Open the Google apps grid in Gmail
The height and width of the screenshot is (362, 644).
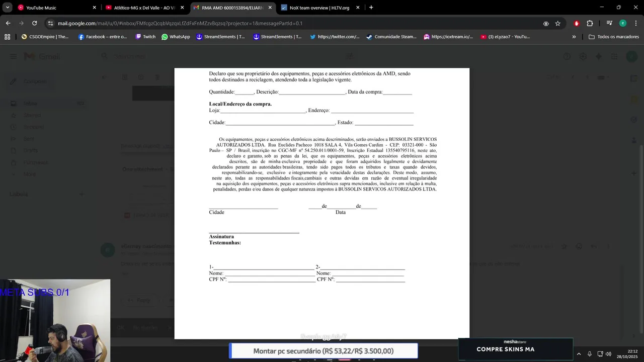[614, 56]
